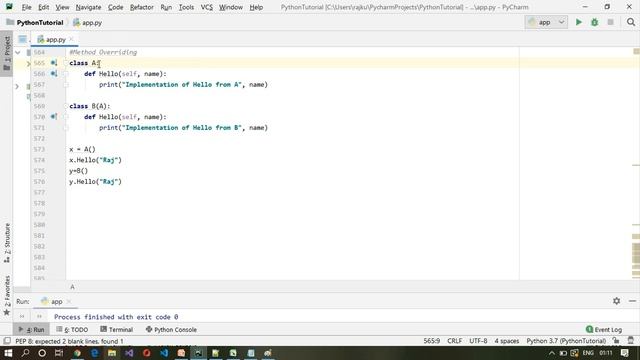This screenshot has height=360, width=640.
Task: Start debugging with the green bug icon
Action: pyautogui.click(x=595, y=22)
